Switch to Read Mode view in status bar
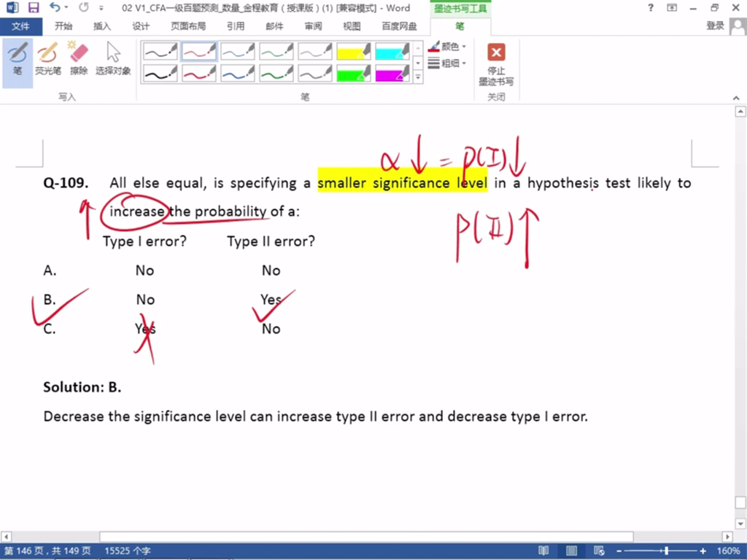Viewport: 747px width, 560px height. 543,551
